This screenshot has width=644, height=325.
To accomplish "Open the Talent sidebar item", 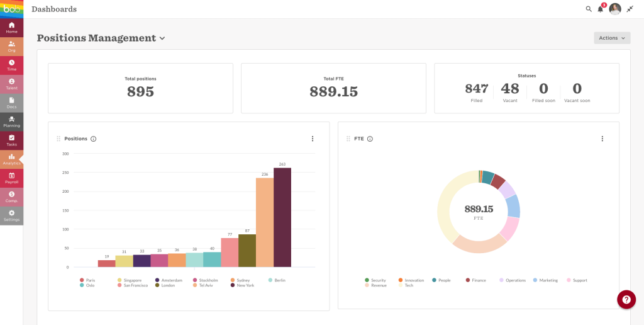I will pyautogui.click(x=11, y=84).
